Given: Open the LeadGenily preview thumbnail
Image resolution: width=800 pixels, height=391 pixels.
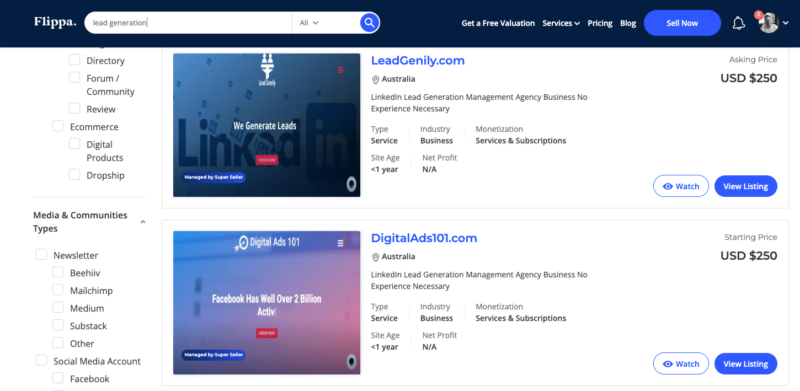Looking at the screenshot, I should tap(266, 125).
